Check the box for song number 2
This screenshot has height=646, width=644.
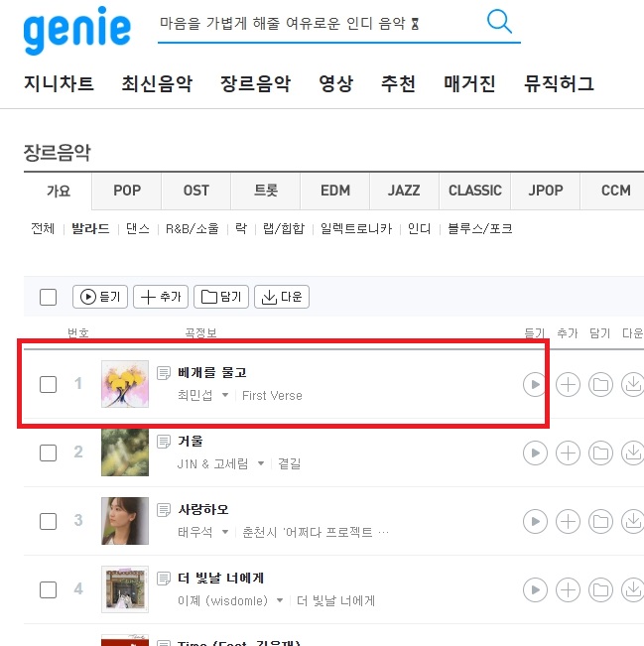tap(49, 452)
